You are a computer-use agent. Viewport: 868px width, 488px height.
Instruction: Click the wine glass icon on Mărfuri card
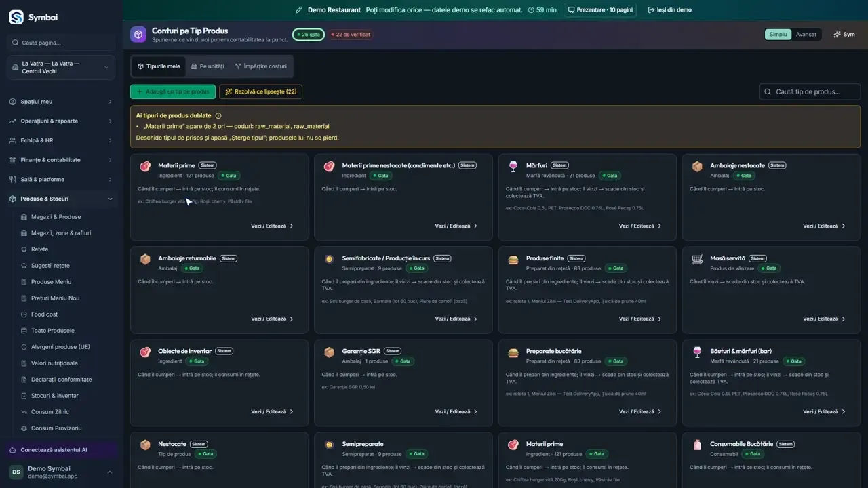click(513, 166)
